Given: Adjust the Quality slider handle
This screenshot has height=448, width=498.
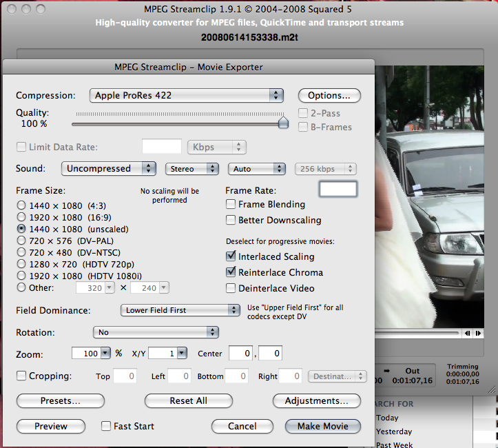Looking at the screenshot, I should [x=283, y=122].
